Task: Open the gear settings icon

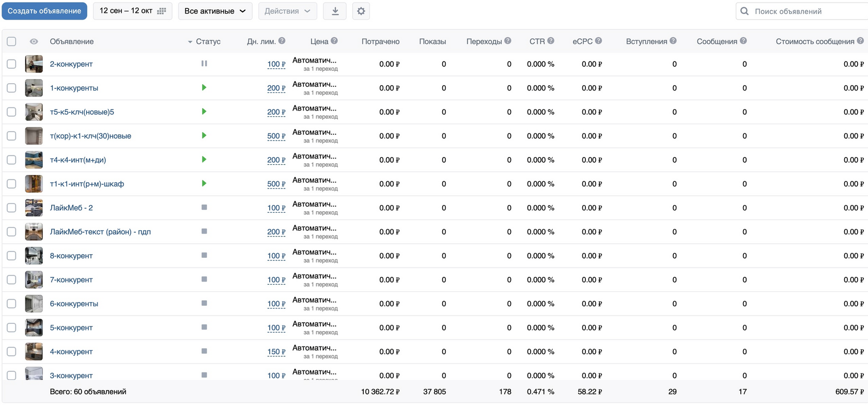Action: [361, 11]
